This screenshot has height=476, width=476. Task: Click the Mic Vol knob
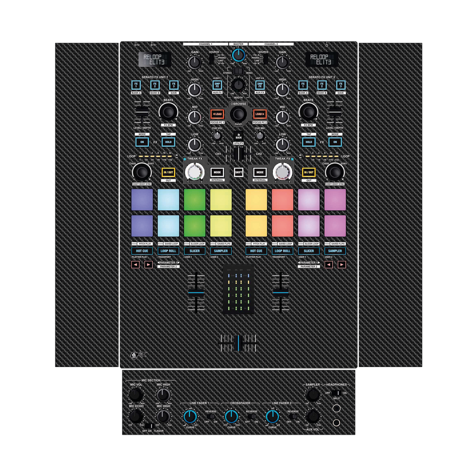[136, 395]
